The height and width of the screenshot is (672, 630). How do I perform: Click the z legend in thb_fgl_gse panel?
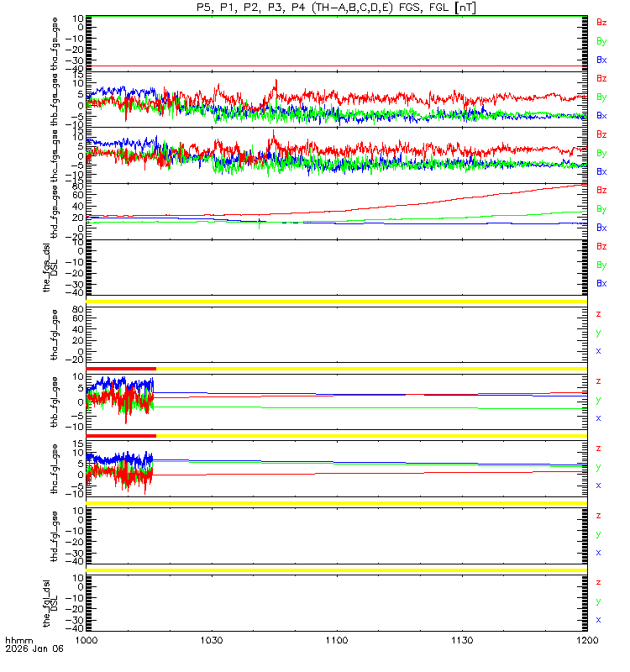(x=598, y=382)
